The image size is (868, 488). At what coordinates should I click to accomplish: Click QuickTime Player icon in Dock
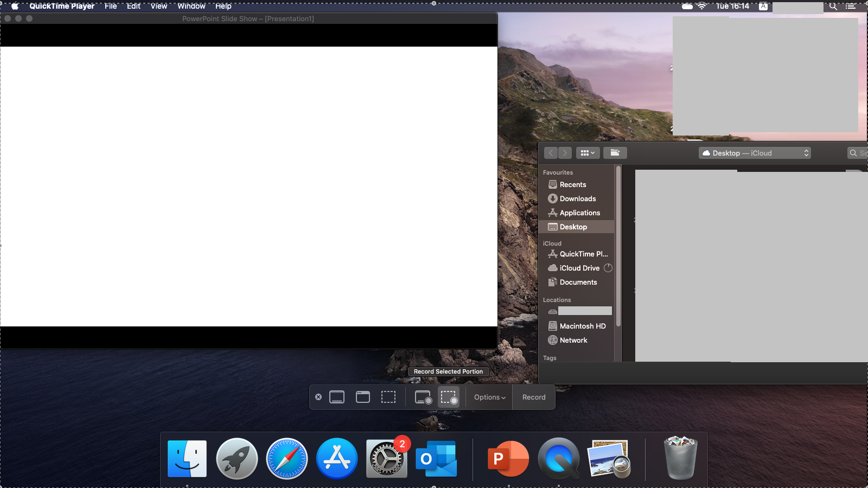click(x=559, y=459)
